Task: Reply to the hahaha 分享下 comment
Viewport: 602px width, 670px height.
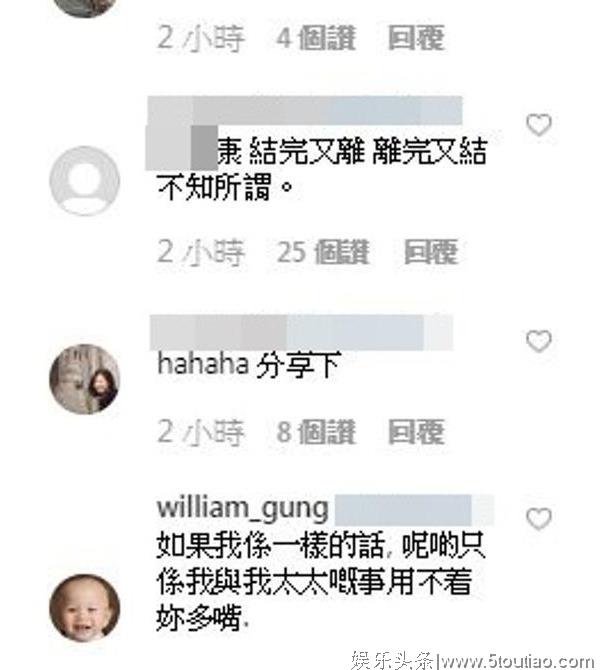Action: [x=416, y=432]
